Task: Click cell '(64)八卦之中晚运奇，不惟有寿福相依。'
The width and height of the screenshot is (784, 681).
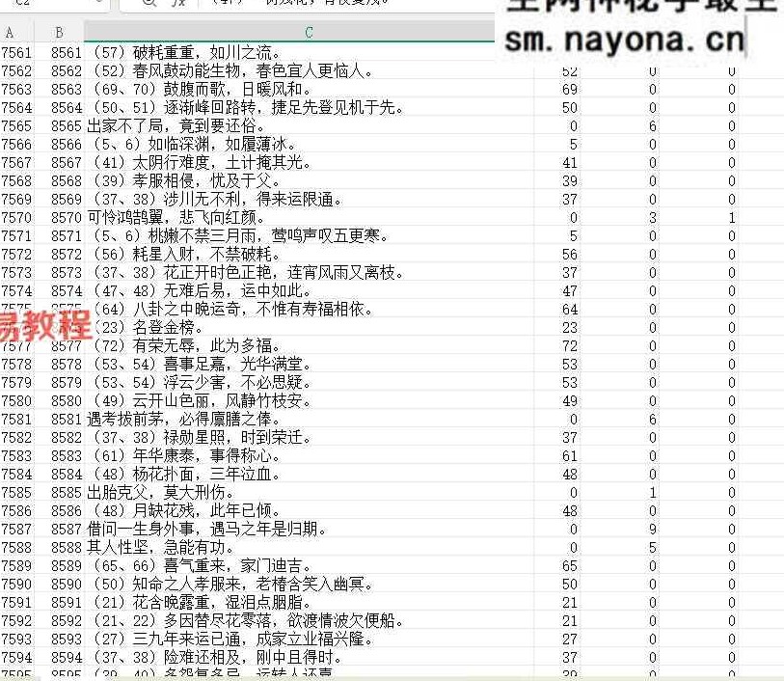Action: pos(309,309)
